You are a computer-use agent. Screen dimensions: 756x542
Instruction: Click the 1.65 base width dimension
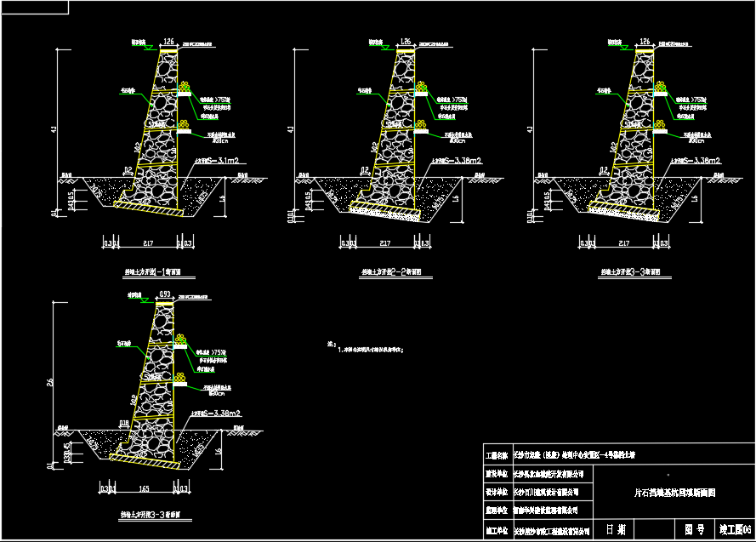click(x=145, y=489)
